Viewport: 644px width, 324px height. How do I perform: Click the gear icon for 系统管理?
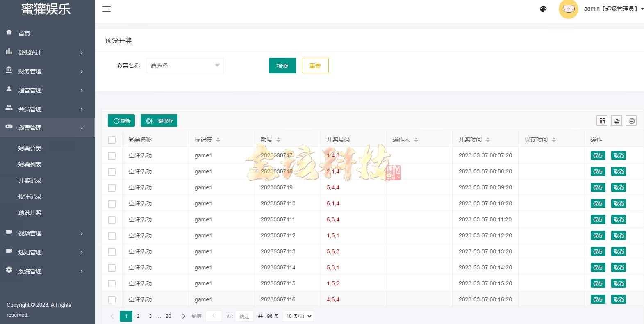pos(9,269)
